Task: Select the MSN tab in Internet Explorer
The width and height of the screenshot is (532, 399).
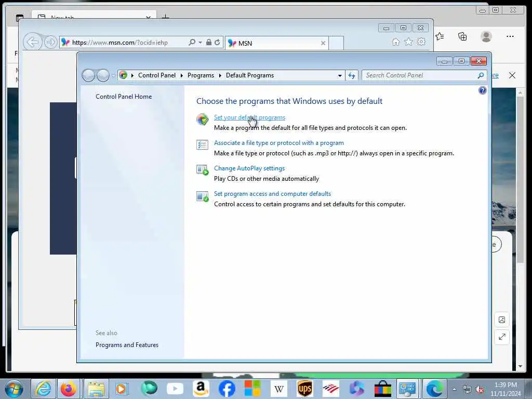Action: pos(276,43)
